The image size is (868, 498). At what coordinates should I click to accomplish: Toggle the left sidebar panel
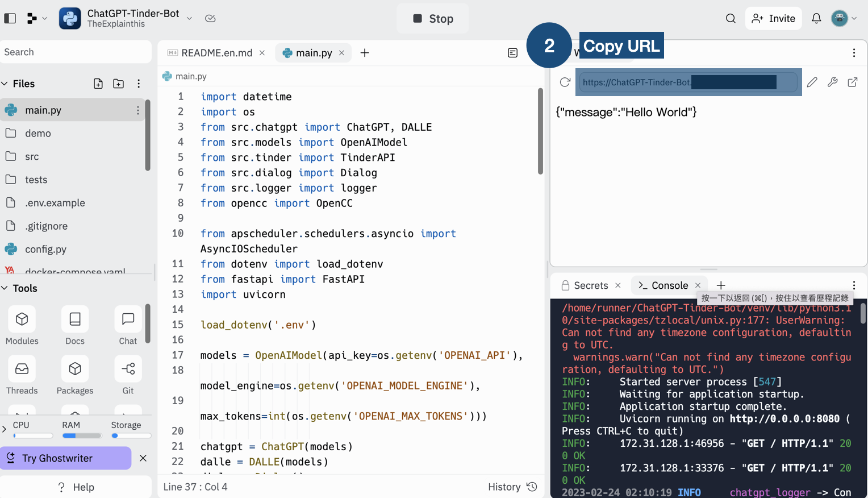point(10,18)
